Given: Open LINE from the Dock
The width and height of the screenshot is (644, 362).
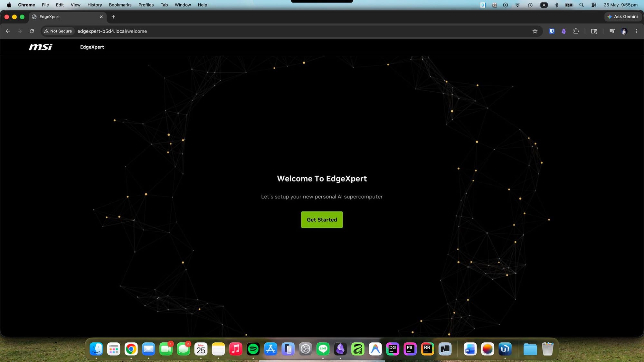Looking at the screenshot, I should (x=323, y=349).
